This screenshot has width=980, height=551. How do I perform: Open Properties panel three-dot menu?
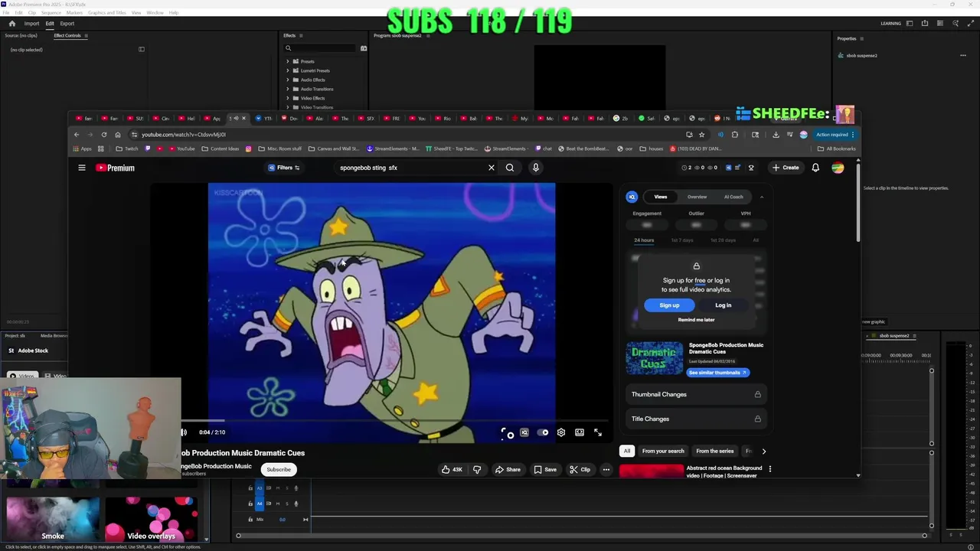963,55
